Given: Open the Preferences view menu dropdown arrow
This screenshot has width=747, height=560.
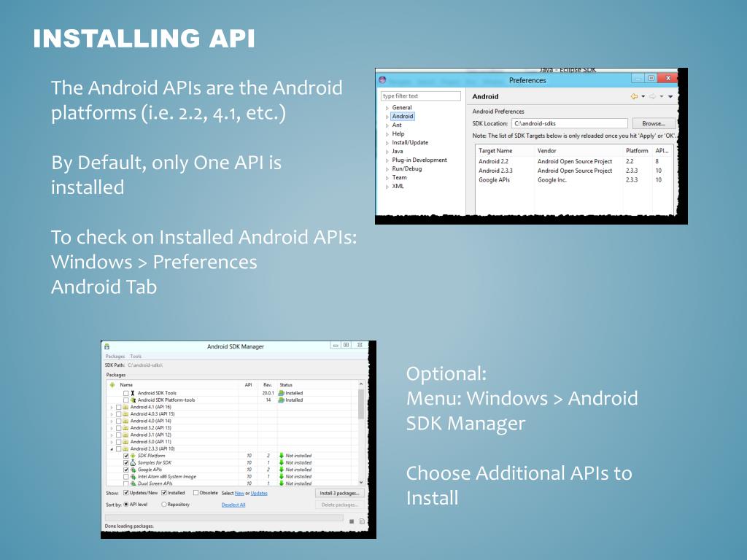Looking at the screenshot, I should [671, 97].
